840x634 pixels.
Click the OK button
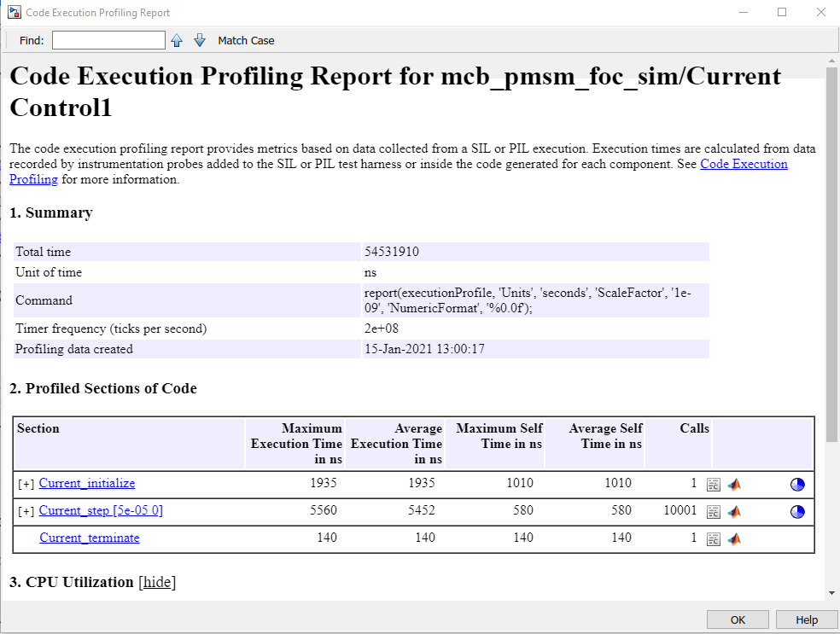[x=738, y=619]
